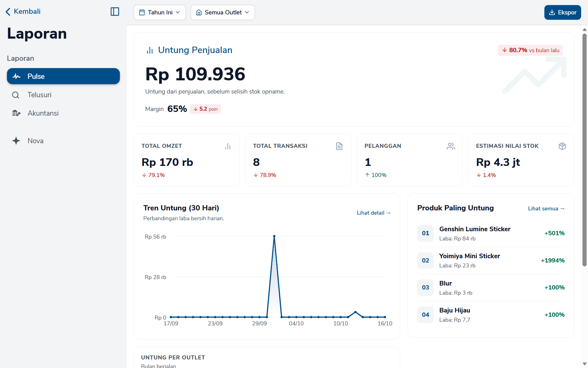Viewport: 588px width, 368px height.
Task: Collapse the sidebar with the panel icon
Action: [115, 12]
